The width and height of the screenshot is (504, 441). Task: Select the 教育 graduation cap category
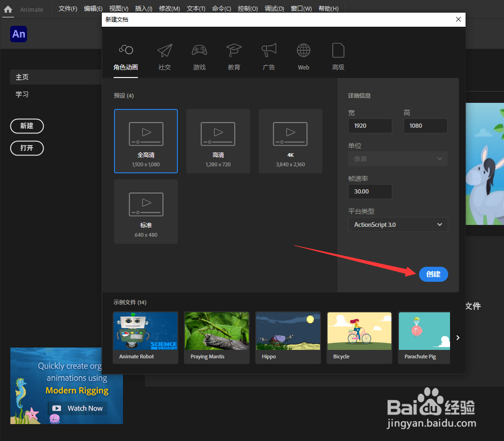click(234, 57)
